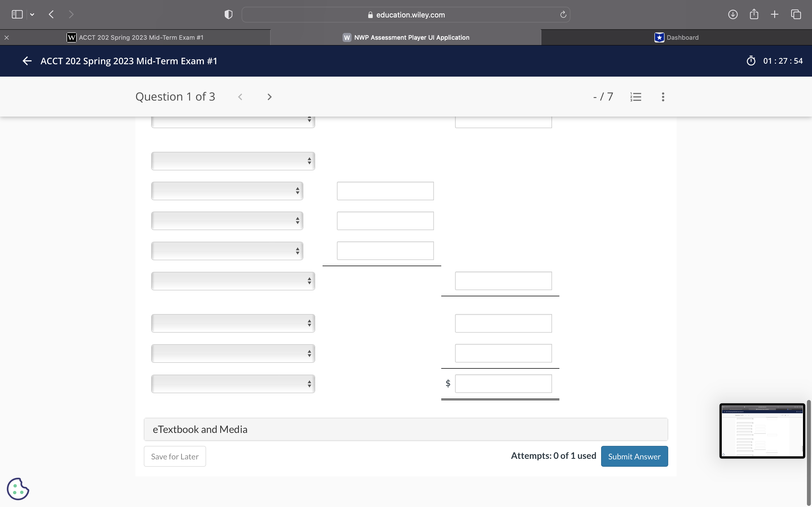Click the input field next to dollar sign
812x507 pixels.
pos(503,384)
